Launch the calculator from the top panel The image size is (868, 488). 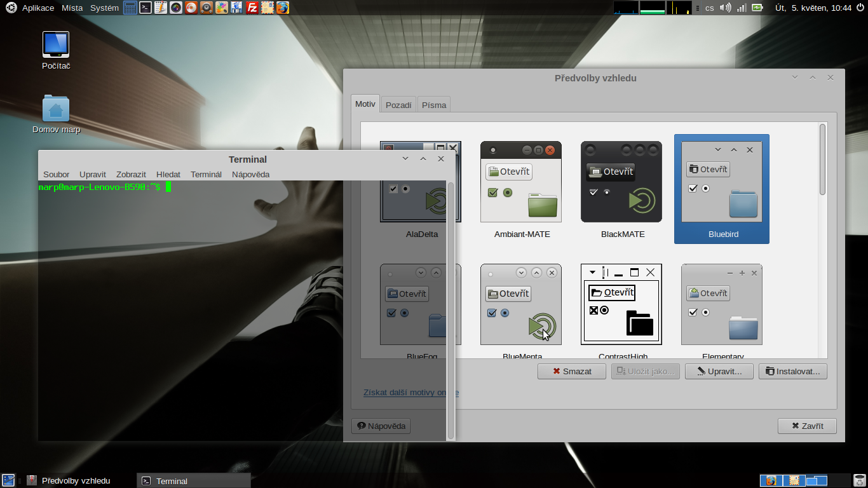(x=130, y=8)
